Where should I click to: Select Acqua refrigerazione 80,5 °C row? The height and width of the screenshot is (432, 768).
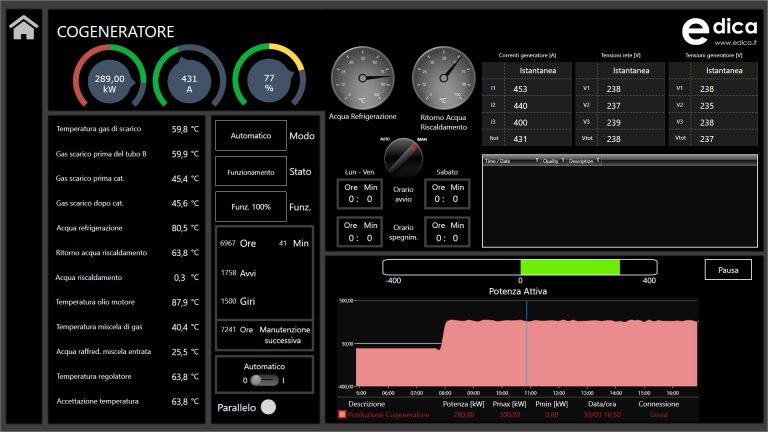(127, 228)
